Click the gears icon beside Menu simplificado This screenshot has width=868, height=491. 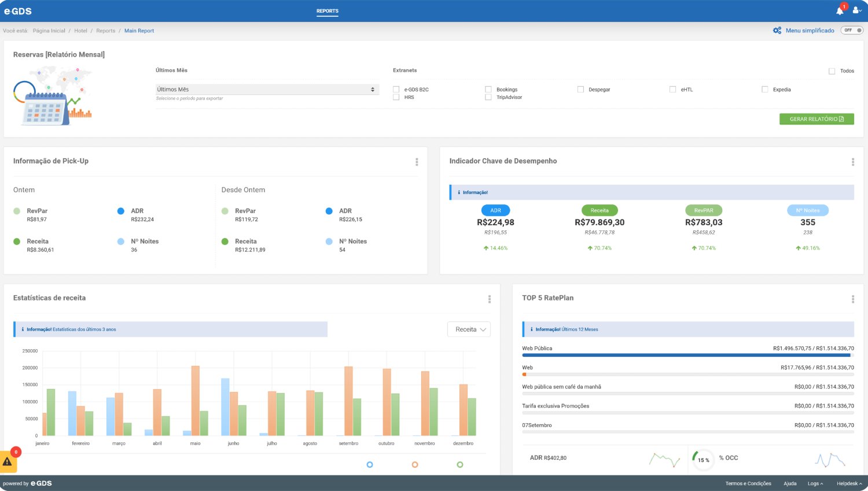[x=777, y=30]
